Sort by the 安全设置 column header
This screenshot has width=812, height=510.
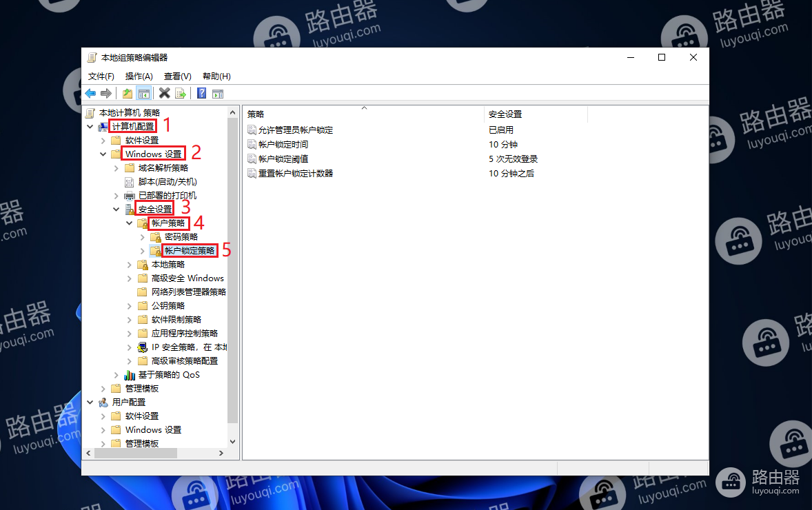coord(536,114)
